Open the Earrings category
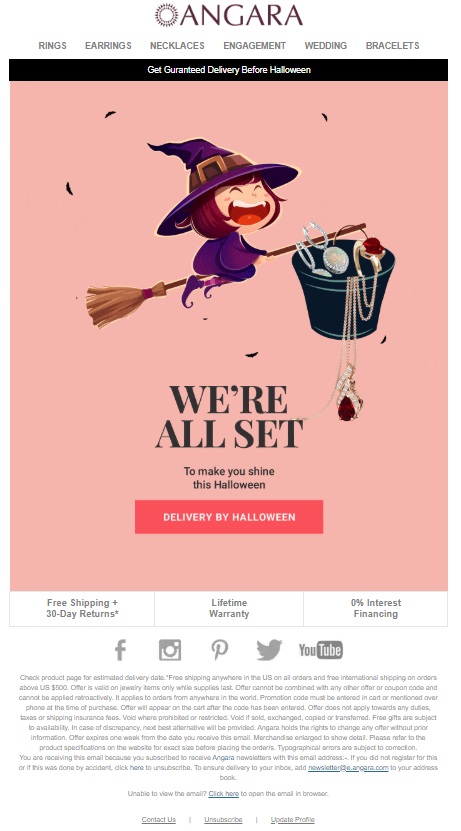This screenshot has height=831, width=461. point(108,46)
